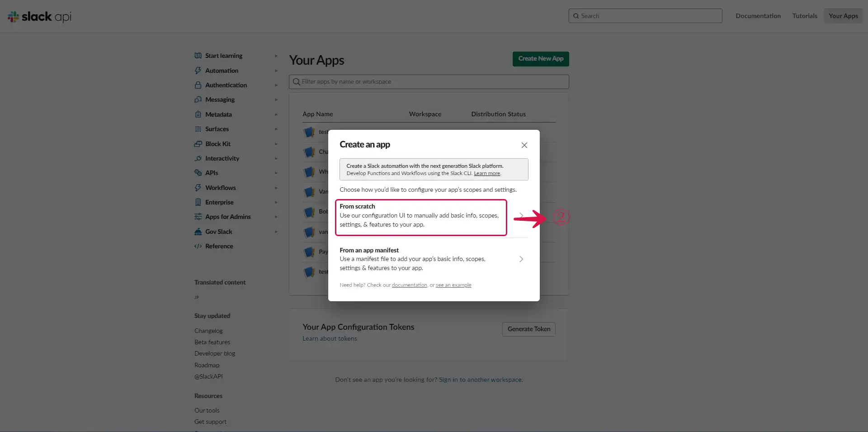Expand the Gov Slack section arrow

pyautogui.click(x=276, y=232)
